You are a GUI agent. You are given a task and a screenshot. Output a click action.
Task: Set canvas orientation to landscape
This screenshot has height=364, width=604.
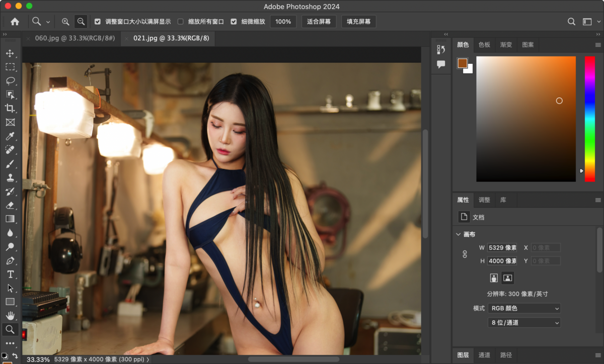(x=507, y=278)
